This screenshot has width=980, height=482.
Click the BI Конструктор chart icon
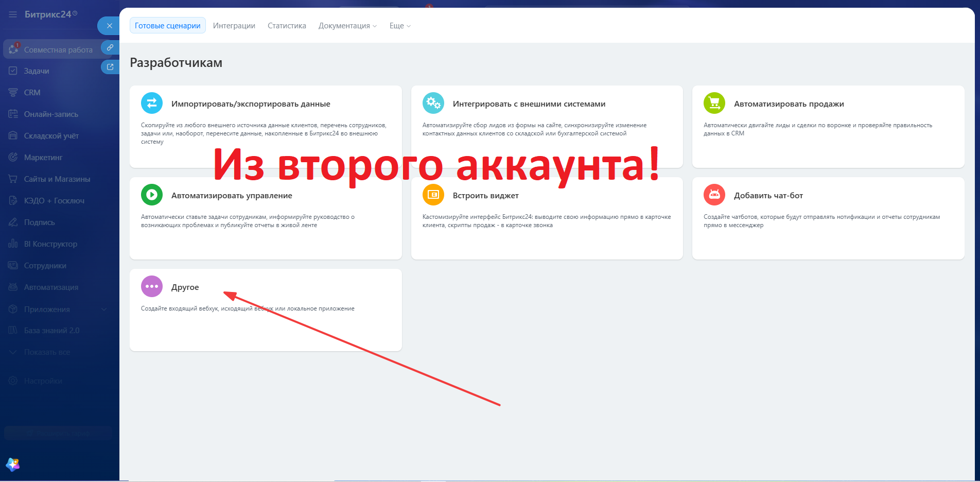tap(13, 244)
